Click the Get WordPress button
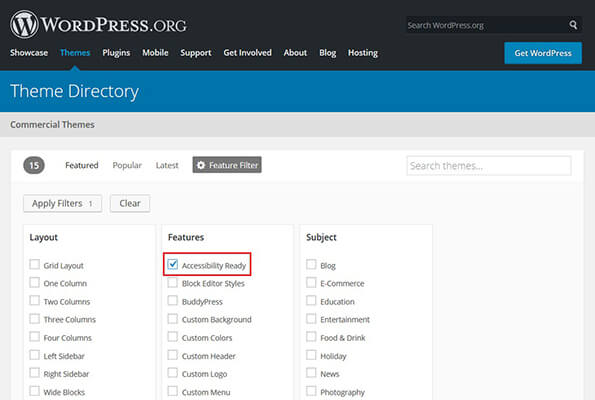 coord(543,53)
